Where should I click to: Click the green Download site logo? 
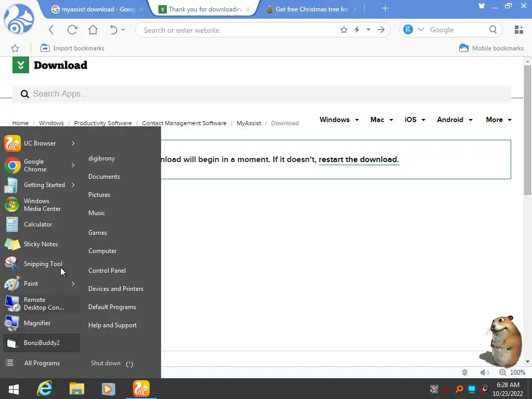pos(21,65)
